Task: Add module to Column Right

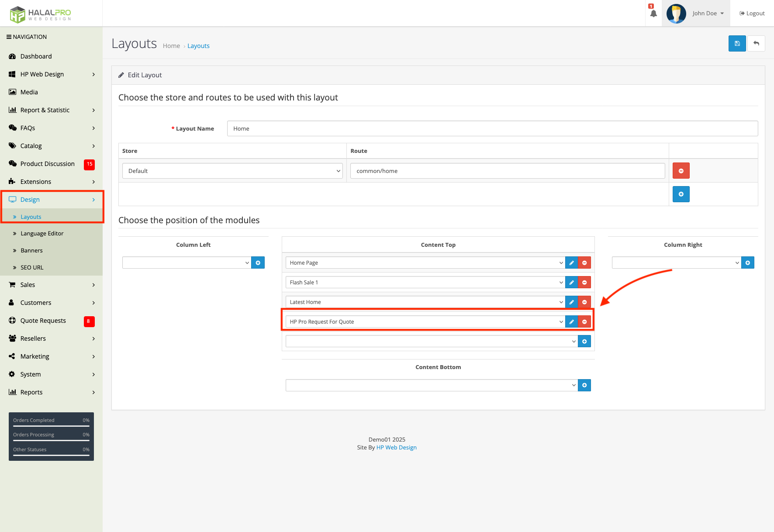Action: [x=747, y=263]
